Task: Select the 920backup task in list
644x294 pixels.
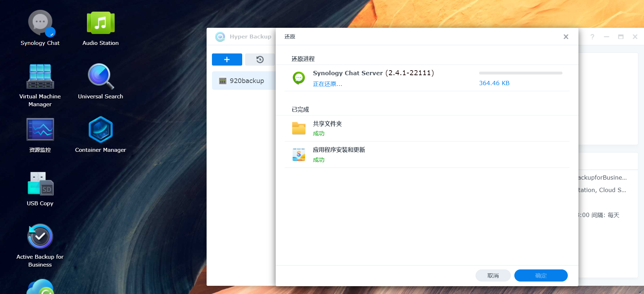Action: coord(244,81)
